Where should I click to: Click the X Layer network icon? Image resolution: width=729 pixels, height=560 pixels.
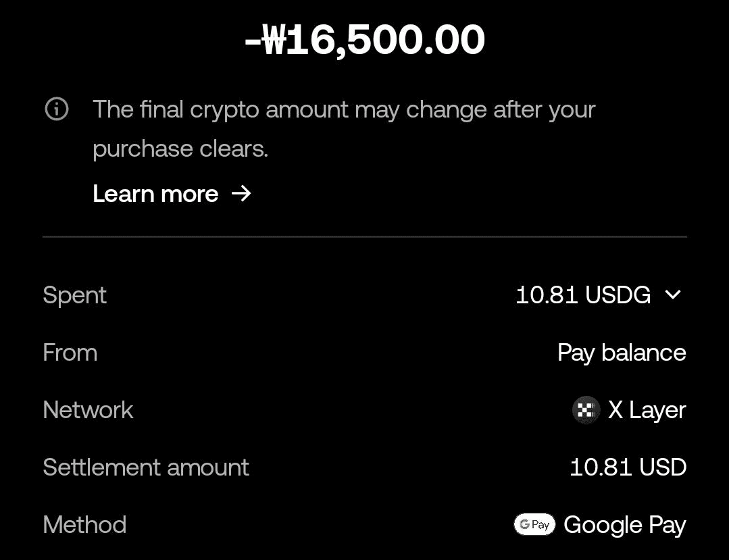tap(586, 410)
